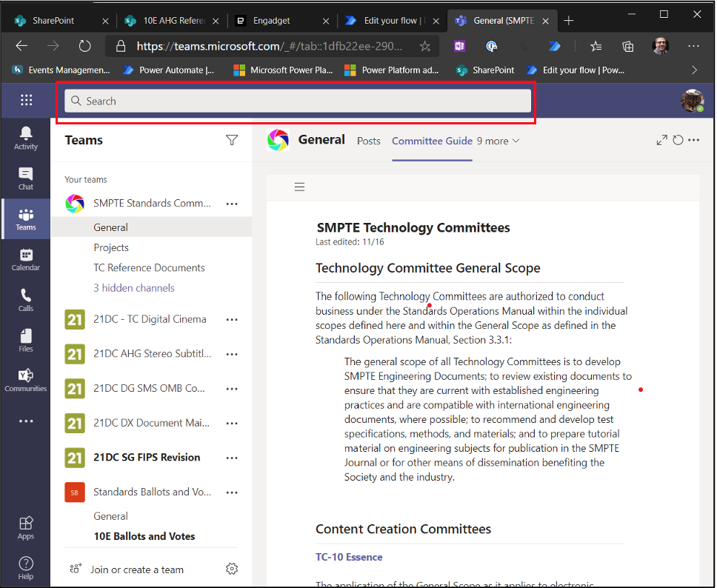The image size is (717, 588).
Task: Reload the Committee Guide tab
Action: pos(678,140)
